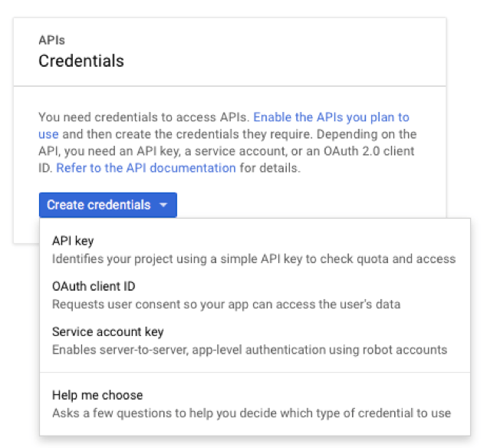The height and width of the screenshot is (448, 487).
Task: Select the Service account key option
Action: point(107,331)
